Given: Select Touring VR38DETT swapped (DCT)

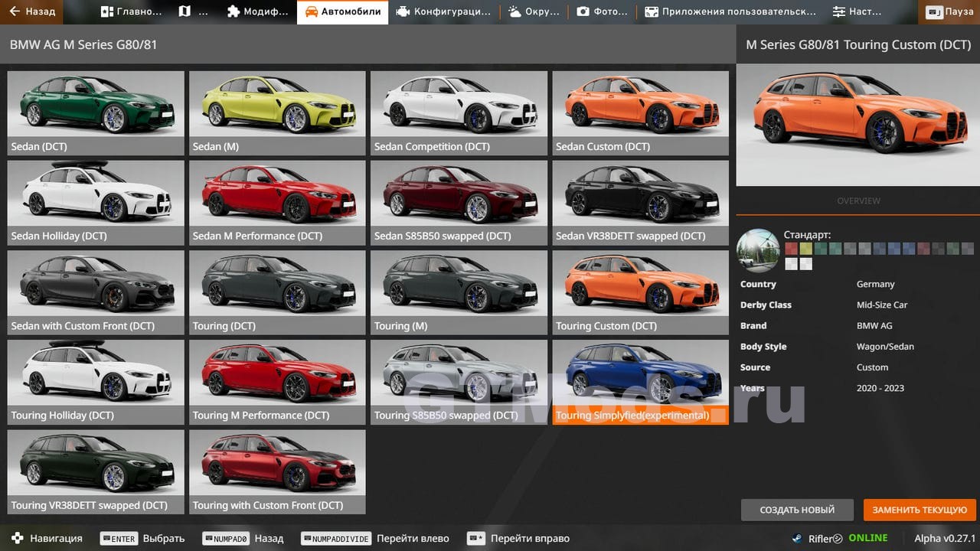Looking at the screenshot, I should 96,471.
